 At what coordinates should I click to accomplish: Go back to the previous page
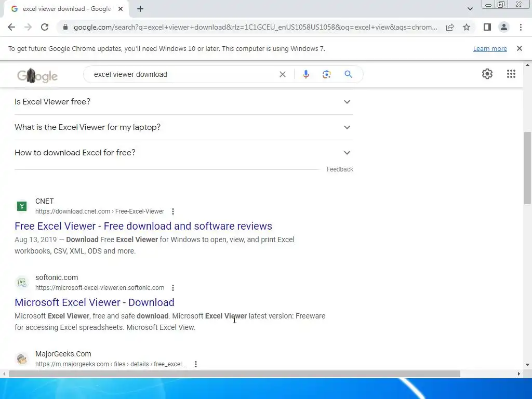[11, 27]
